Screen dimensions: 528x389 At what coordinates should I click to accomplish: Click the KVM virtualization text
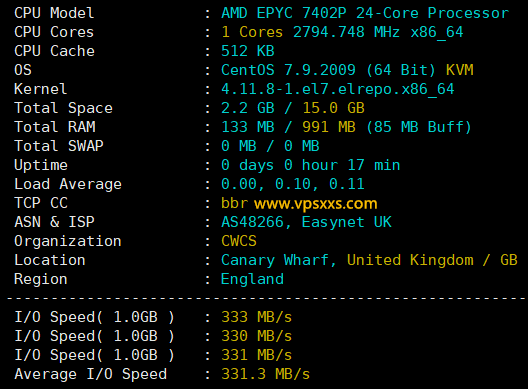(x=460, y=70)
